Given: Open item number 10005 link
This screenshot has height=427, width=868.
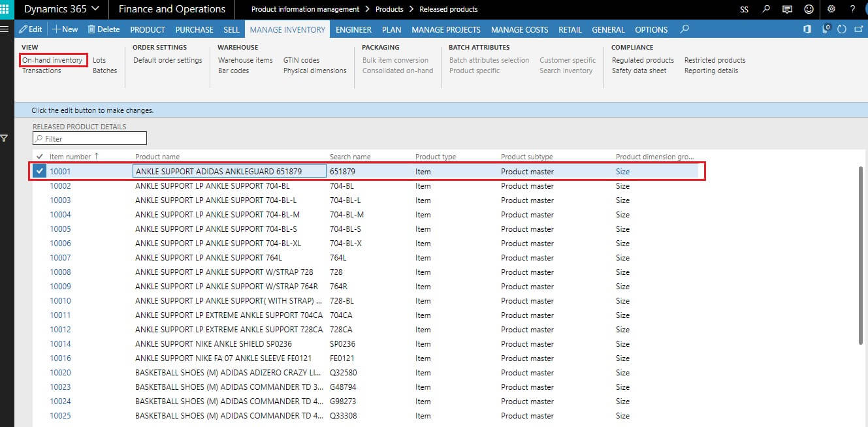Looking at the screenshot, I should [60, 229].
